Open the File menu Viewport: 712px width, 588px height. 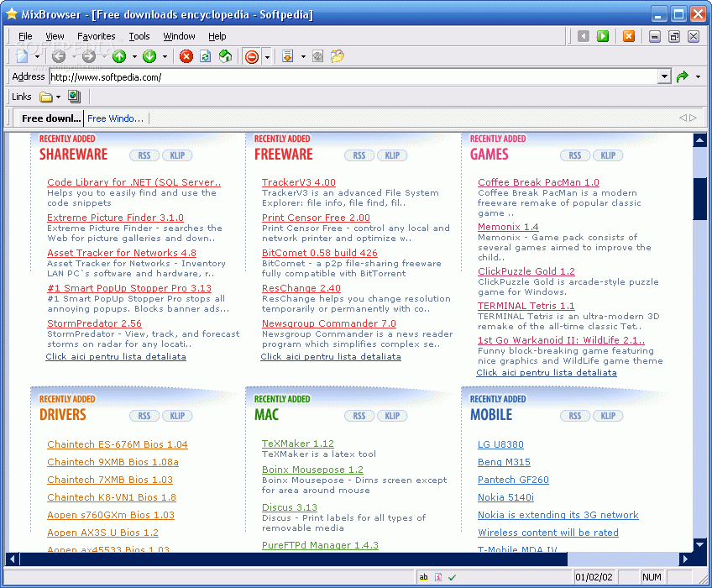(25, 36)
